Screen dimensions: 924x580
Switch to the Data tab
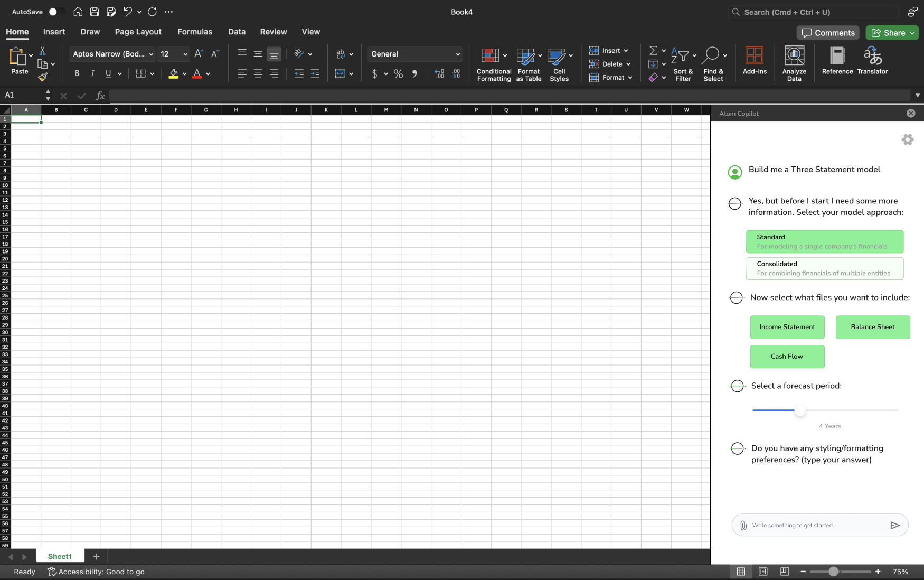point(237,32)
